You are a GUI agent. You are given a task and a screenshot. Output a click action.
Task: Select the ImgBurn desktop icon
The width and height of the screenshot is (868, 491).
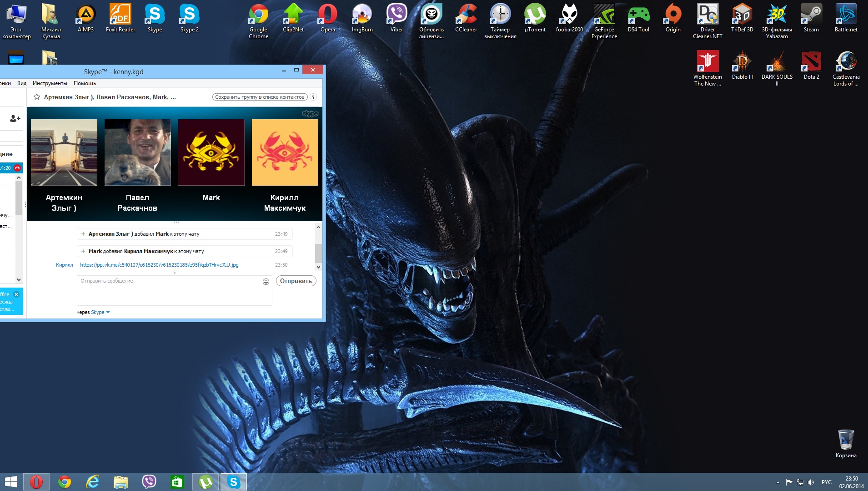point(362,19)
